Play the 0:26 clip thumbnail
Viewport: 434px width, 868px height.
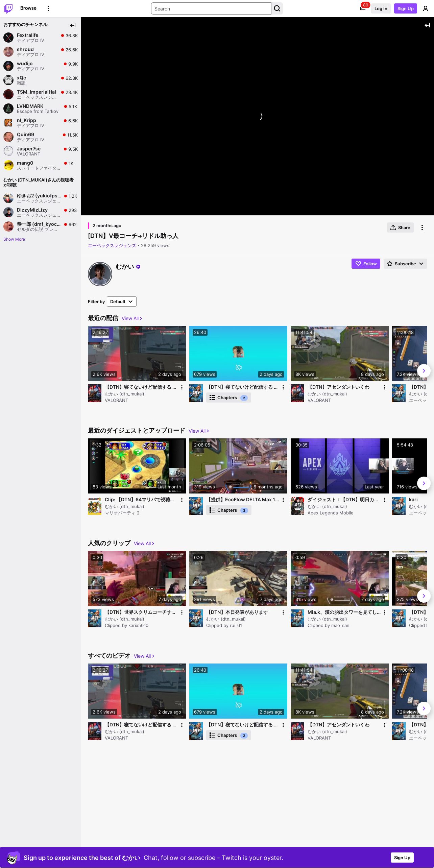pyautogui.click(x=238, y=578)
